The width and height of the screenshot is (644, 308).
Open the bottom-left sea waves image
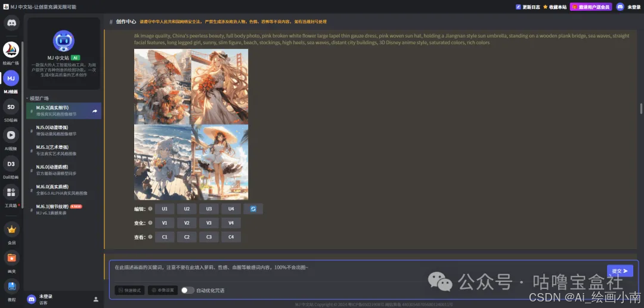163,163
